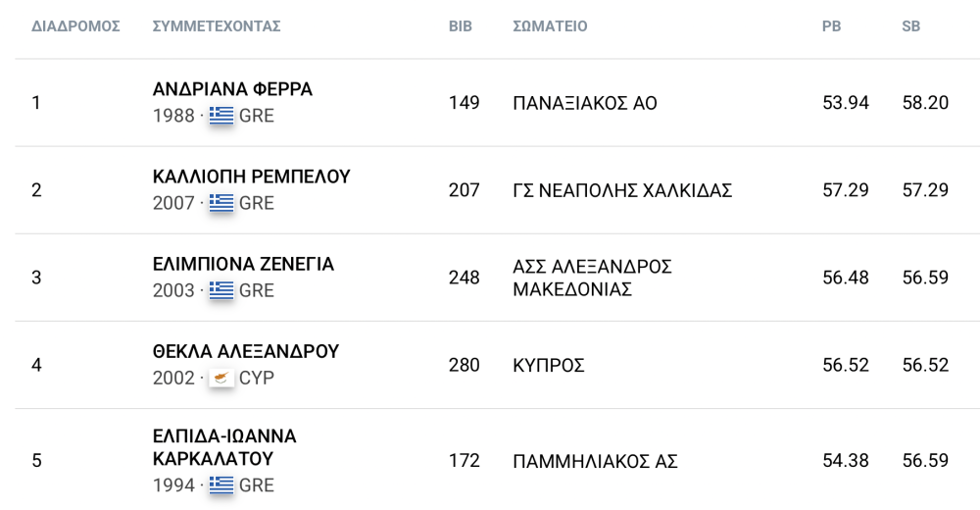Sort by PB column header

pyautogui.click(x=831, y=26)
